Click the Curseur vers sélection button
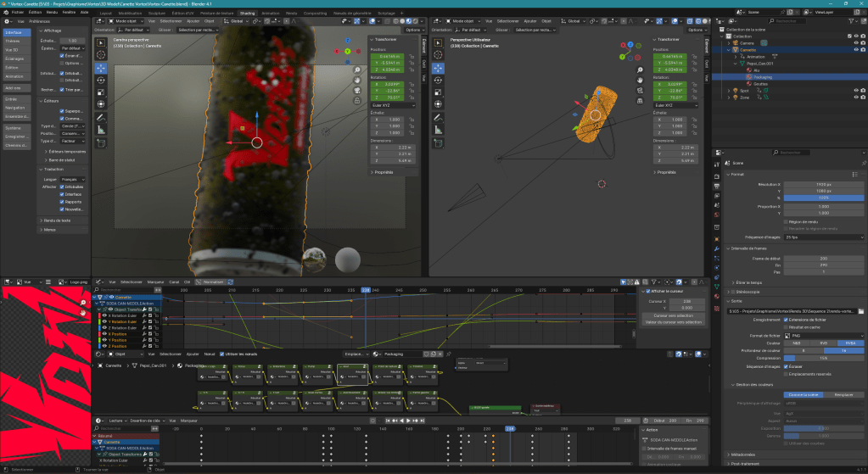Screen dimensions: 868x474 pos(674,315)
